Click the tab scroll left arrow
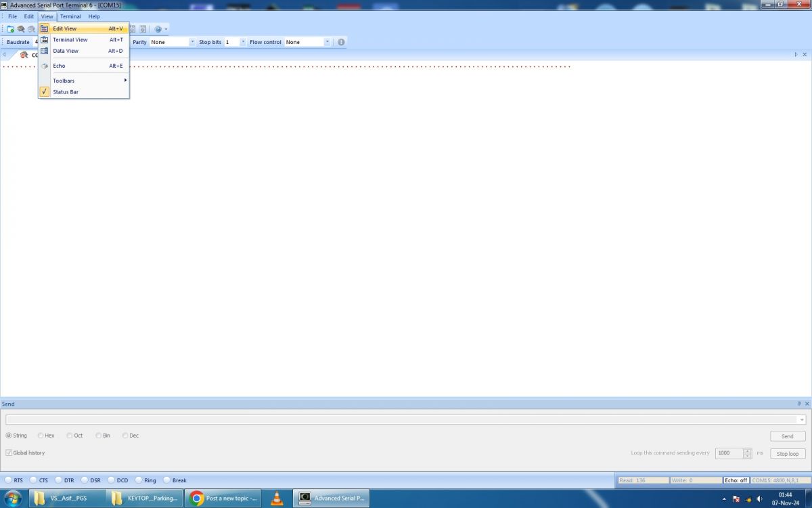This screenshot has height=508, width=812. point(4,55)
